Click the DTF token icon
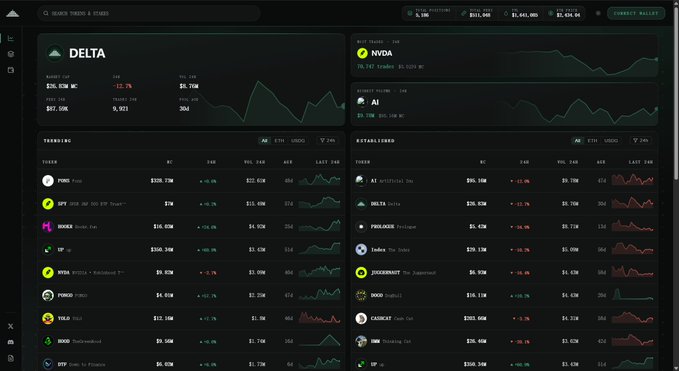This screenshot has height=371, width=679. (x=48, y=364)
